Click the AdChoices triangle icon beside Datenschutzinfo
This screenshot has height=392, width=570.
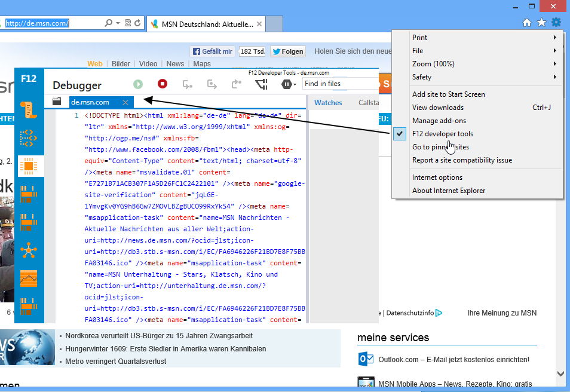[439, 313]
